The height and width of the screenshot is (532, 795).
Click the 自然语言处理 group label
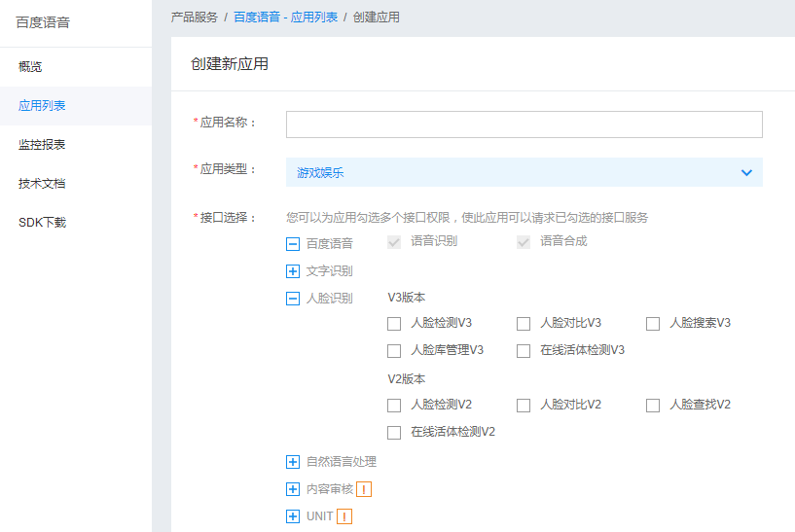point(342,462)
